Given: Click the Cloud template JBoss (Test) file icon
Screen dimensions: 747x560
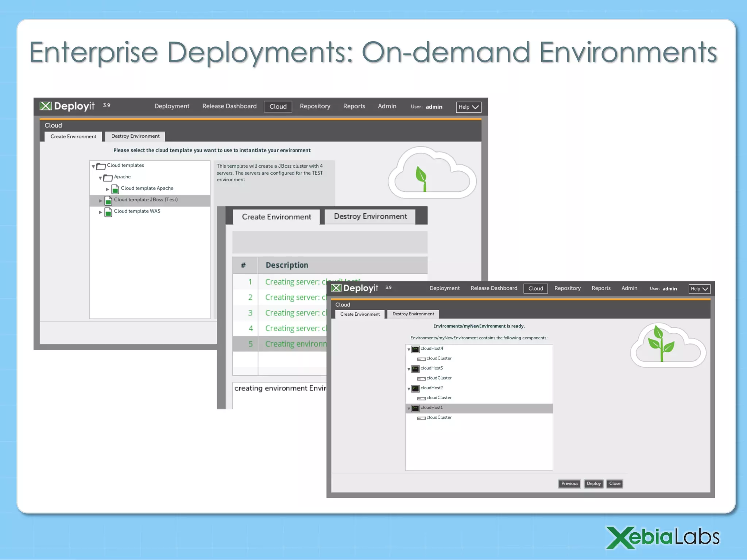Looking at the screenshot, I should coord(108,200).
